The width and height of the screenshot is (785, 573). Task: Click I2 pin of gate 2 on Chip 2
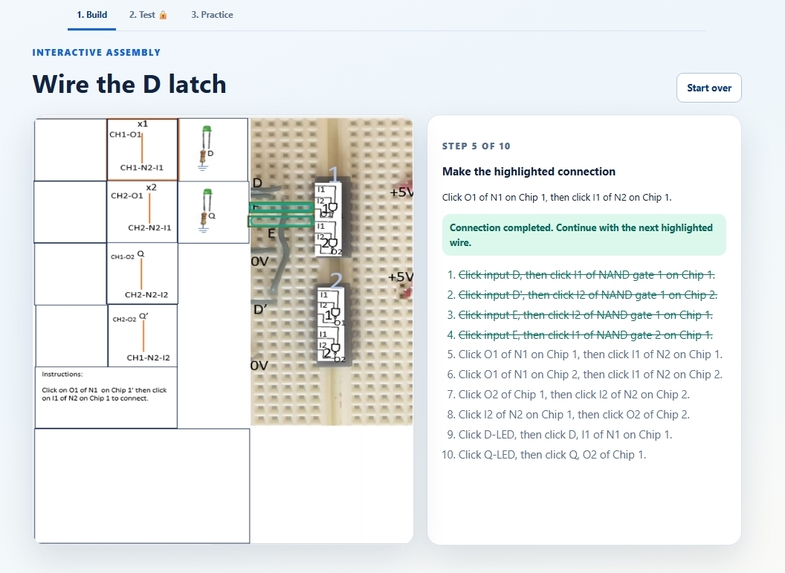(x=323, y=345)
